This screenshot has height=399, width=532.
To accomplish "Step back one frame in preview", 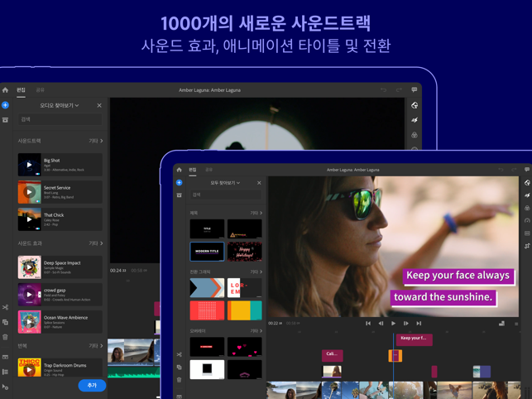I will coord(381,324).
